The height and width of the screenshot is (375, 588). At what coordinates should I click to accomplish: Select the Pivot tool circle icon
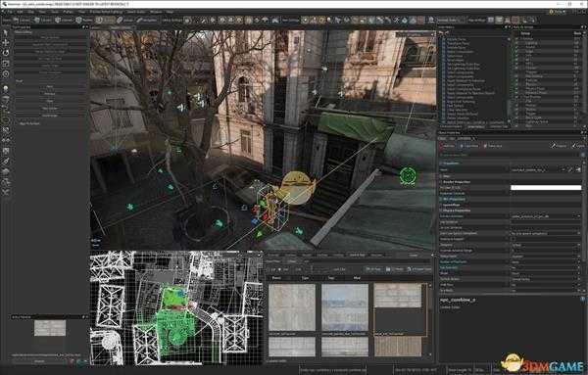pyautogui.click(x=6, y=74)
